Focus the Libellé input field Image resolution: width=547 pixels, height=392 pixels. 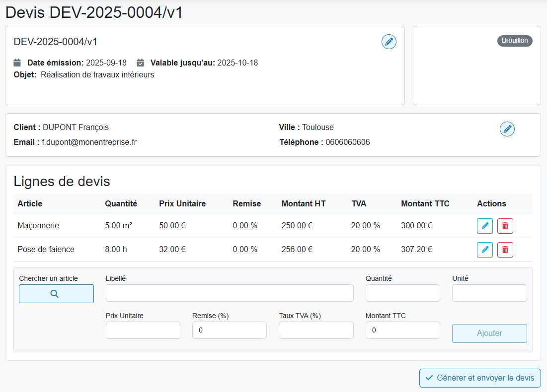coord(230,293)
